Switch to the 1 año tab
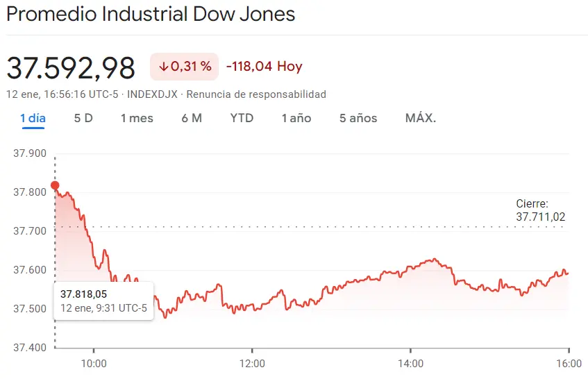Viewport: 588px width, 379px height. [x=296, y=118]
